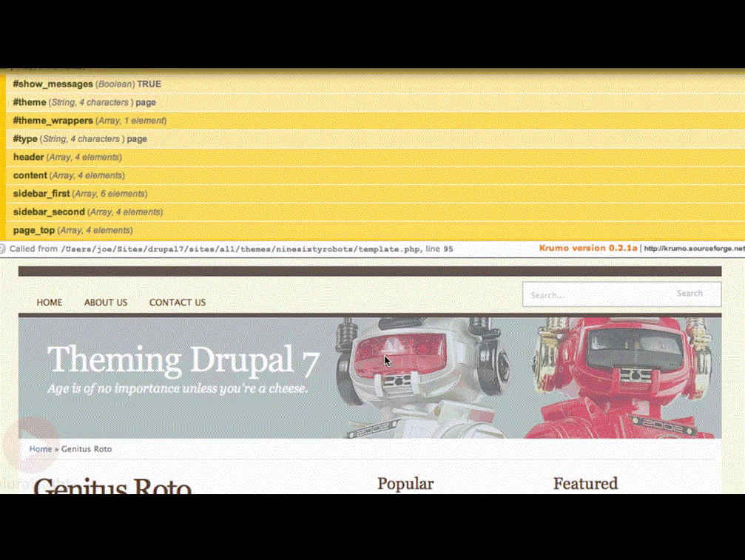This screenshot has width=745, height=560.
Task: Expand the #theme_wrappers array row
Action: (375, 121)
